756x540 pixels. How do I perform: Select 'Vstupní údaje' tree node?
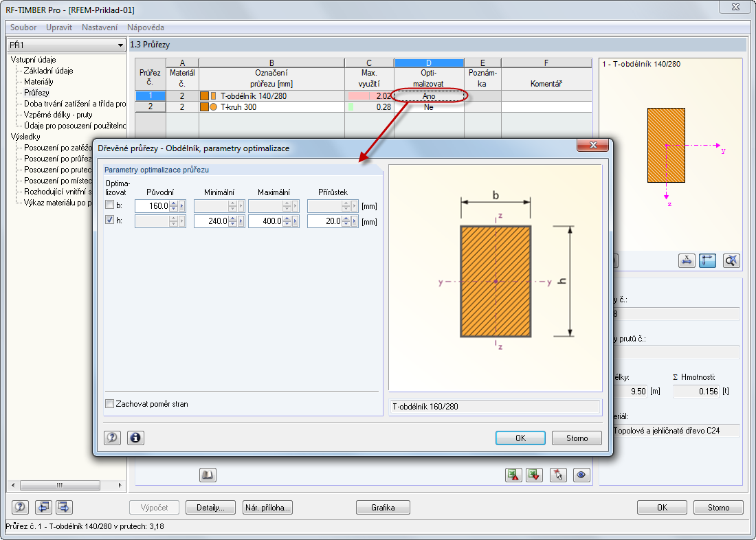[x=33, y=60]
